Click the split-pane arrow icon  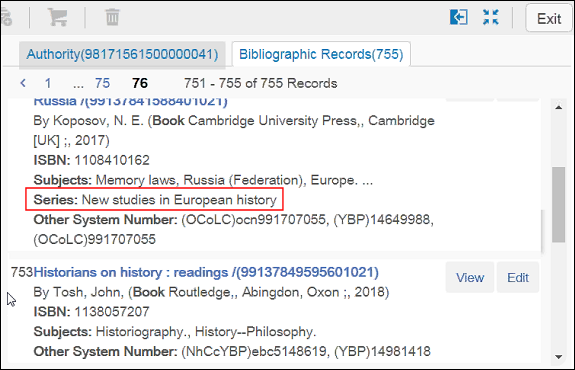pos(458,17)
